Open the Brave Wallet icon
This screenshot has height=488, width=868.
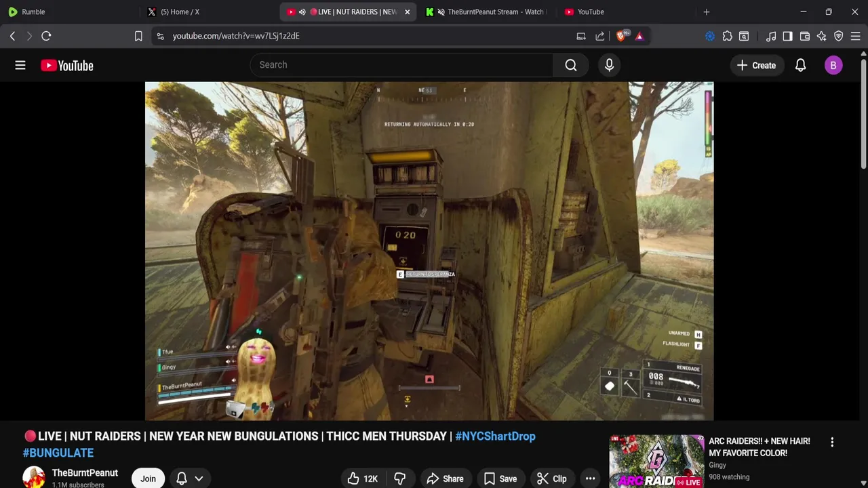805,36
